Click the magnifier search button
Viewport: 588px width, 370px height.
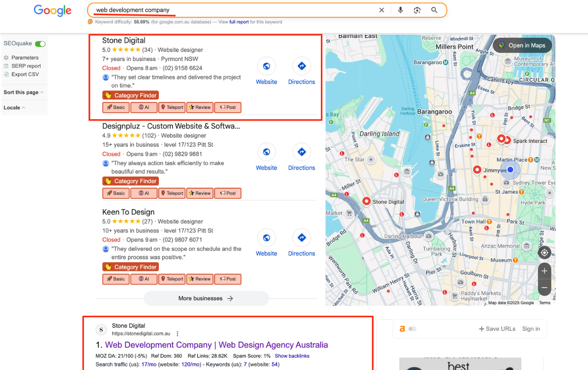pos(434,10)
